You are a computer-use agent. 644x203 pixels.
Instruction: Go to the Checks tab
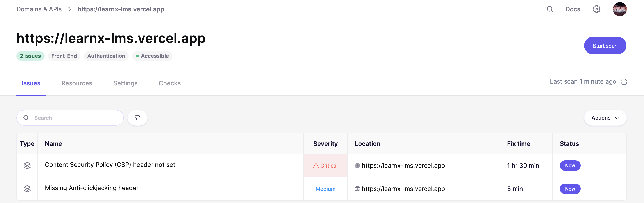point(169,83)
